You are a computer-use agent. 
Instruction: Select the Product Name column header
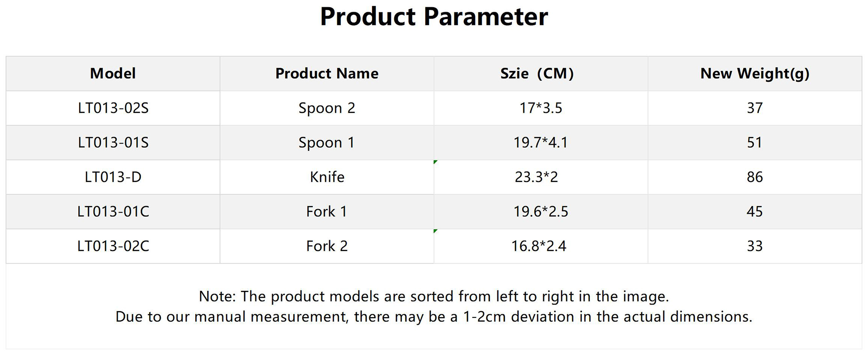coord(326,74)
